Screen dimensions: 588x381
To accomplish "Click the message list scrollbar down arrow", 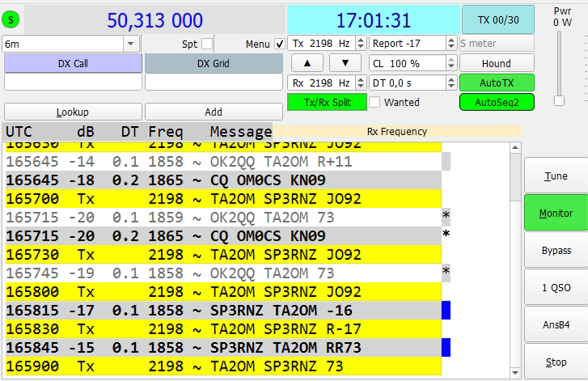I will [x=515, y=372].
